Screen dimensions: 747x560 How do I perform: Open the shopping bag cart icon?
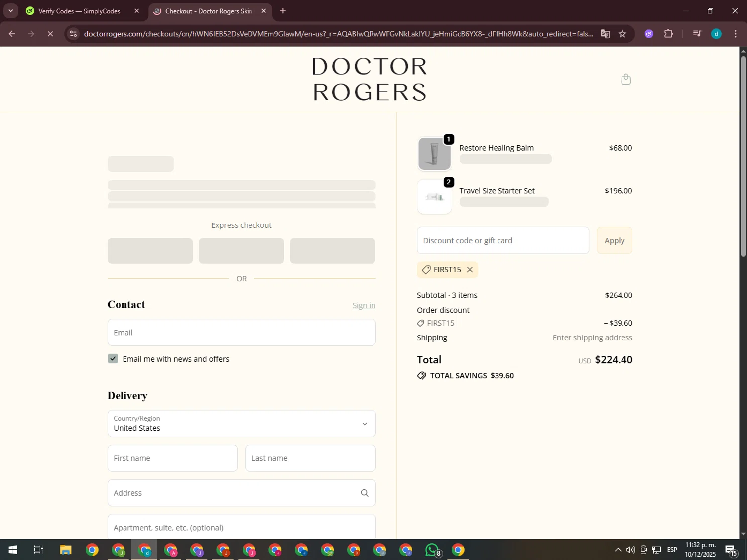pos(626,79)
